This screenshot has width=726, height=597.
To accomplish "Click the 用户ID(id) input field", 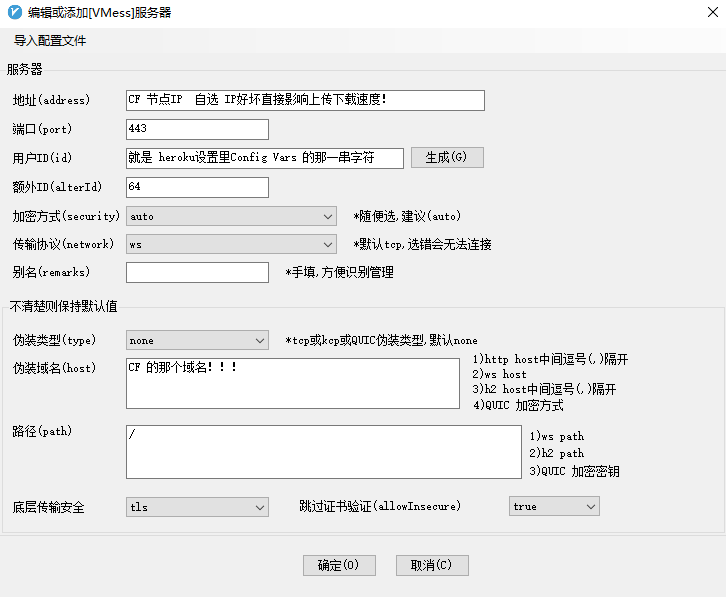I will [x=265, y=158].
